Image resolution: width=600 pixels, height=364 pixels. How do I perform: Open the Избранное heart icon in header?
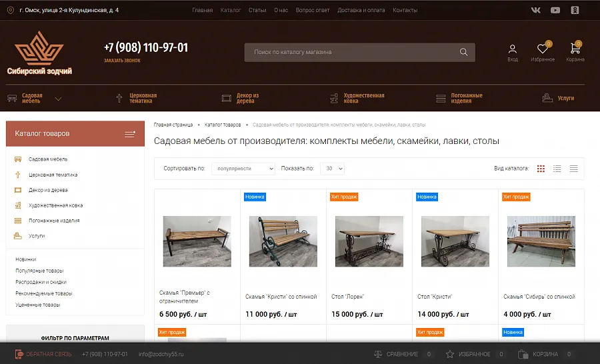tap(542, 49)
